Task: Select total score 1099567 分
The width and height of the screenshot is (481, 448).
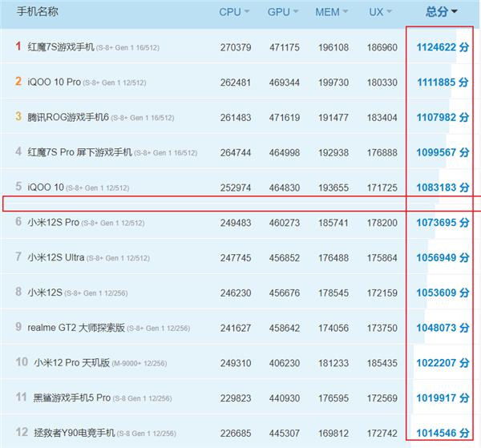Action: (443, 152)
